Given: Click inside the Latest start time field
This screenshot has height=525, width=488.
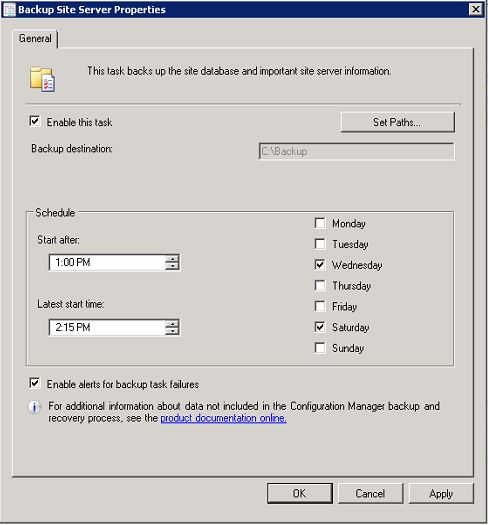Looking at the screenshot, I should pyautogui.click(x=107, y=327).
